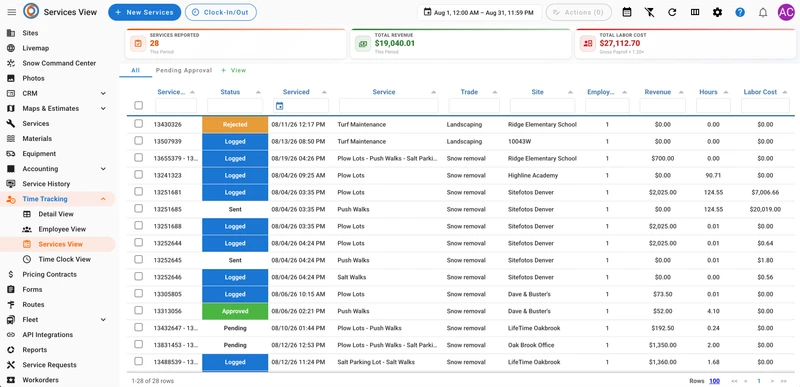Open API Integrations

47,334
